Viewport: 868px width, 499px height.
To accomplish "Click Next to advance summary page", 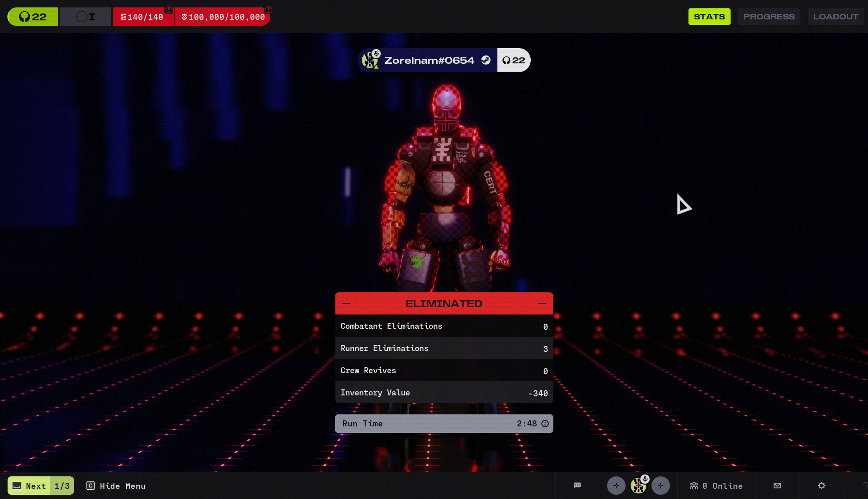I will 29,486.
